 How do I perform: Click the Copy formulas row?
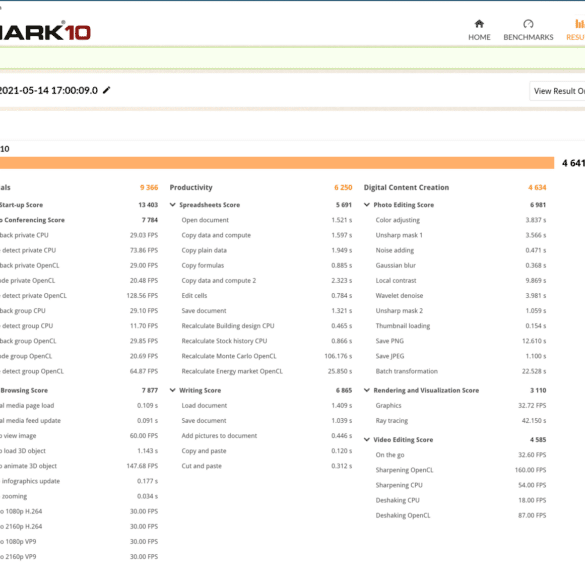tap(267, 265)
